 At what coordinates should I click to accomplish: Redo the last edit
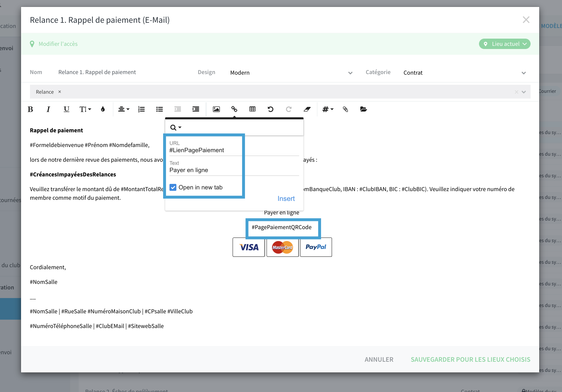[x=289, y=109]
